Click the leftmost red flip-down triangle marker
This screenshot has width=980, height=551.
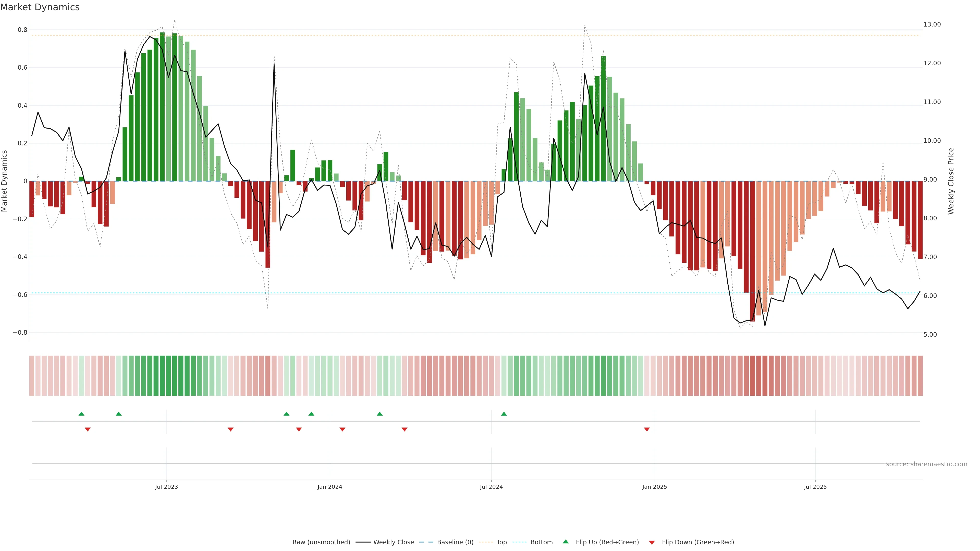(88, 429)
